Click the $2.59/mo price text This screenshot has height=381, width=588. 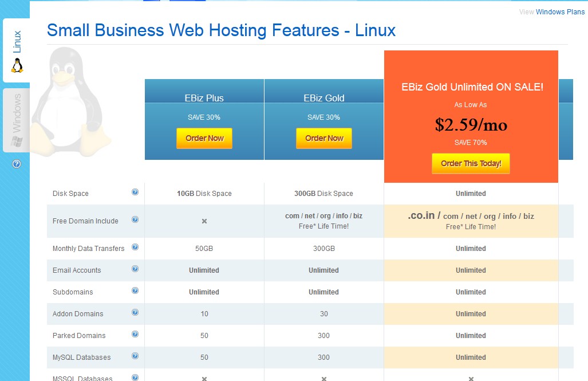471,125
